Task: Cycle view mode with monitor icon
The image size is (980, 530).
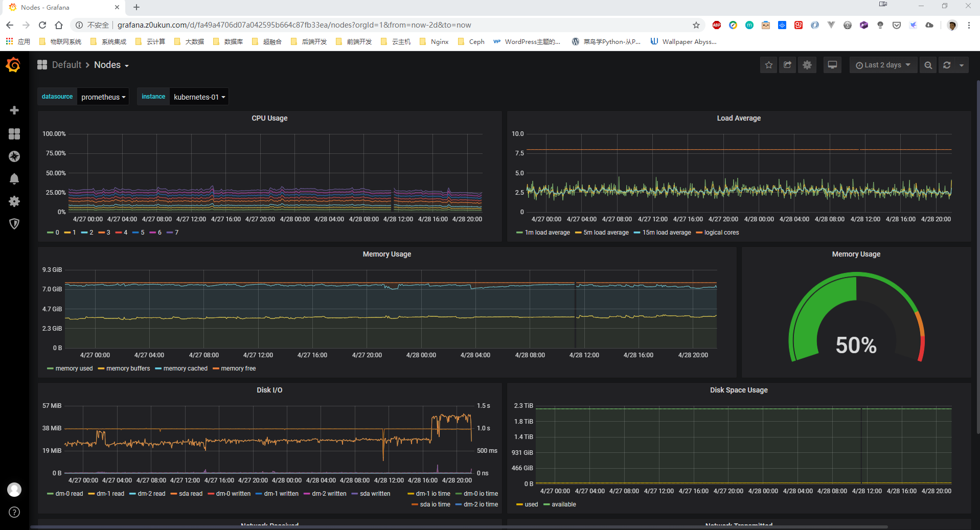Action: [832, 65]
